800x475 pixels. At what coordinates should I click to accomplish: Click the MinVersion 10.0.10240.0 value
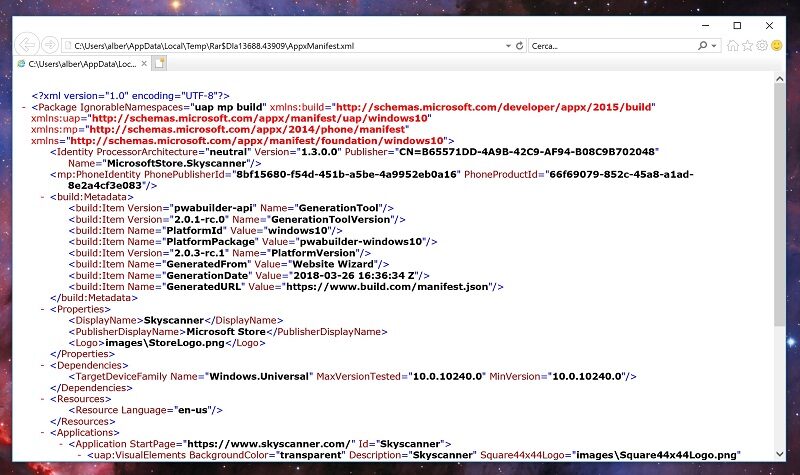click(587, 377)
